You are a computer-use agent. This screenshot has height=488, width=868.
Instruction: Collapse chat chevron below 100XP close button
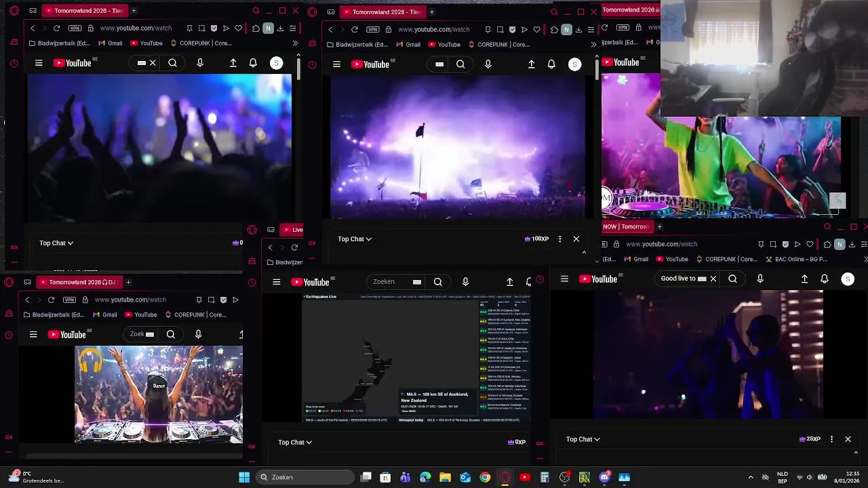coord(584,252)
